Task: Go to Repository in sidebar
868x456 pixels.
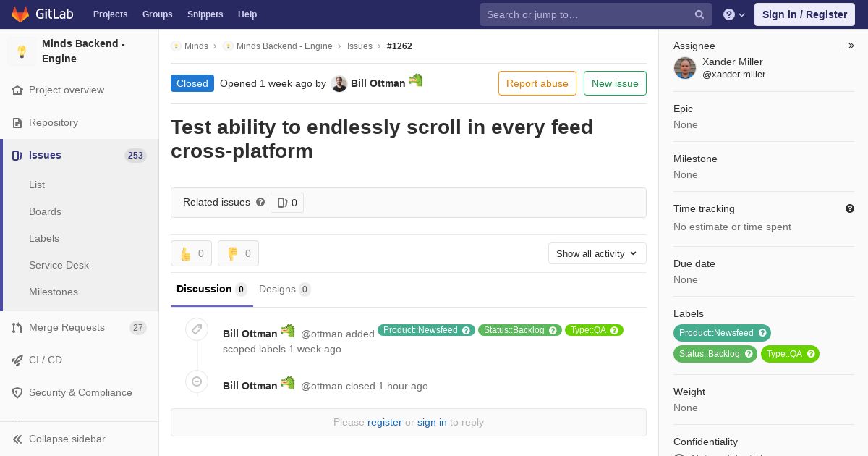Action: tap(54, 122)
